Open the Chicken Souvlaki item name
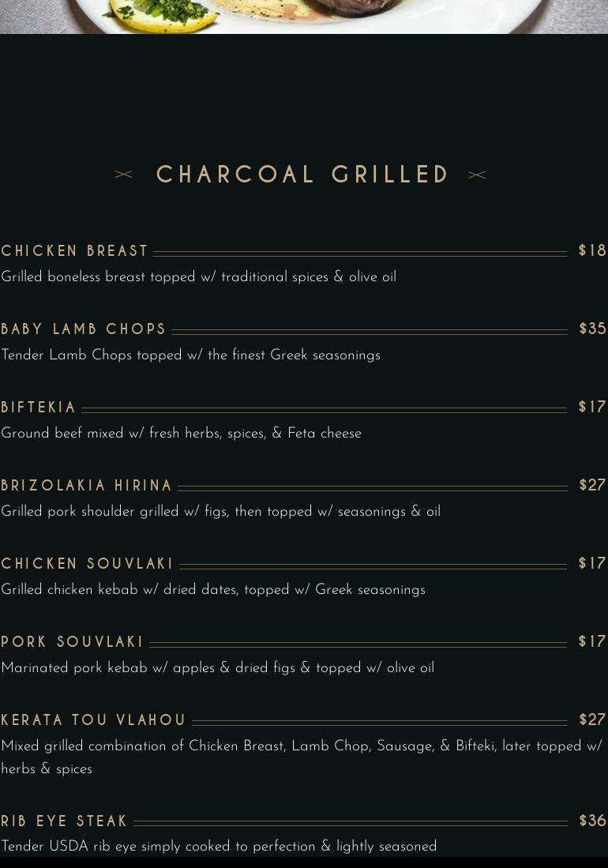608x868 pixels. coord(88,564)
